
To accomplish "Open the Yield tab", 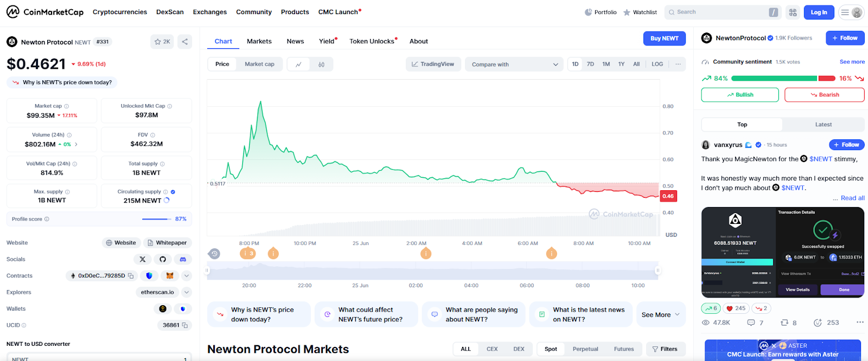I will [327, 41].
